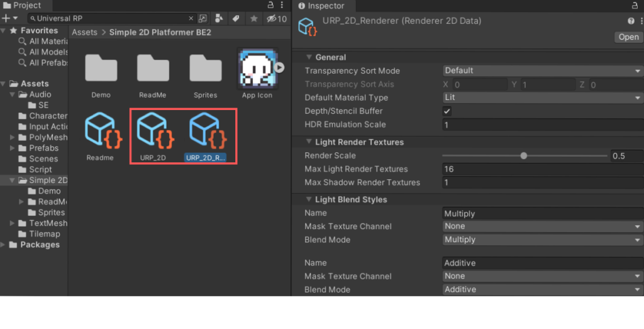Open the Inspector help question mark icon
Viewport: 644px width, 329px height.
[631, 21]
